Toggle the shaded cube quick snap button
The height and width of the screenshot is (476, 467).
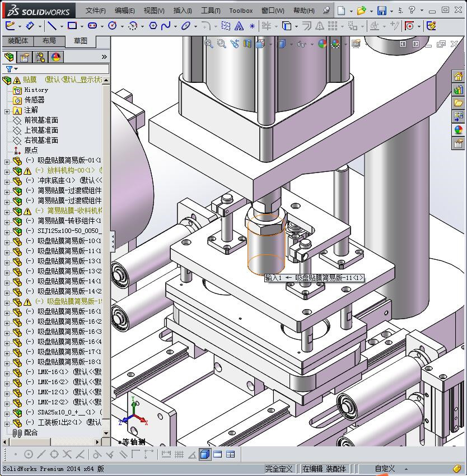[x=205, y=454]
